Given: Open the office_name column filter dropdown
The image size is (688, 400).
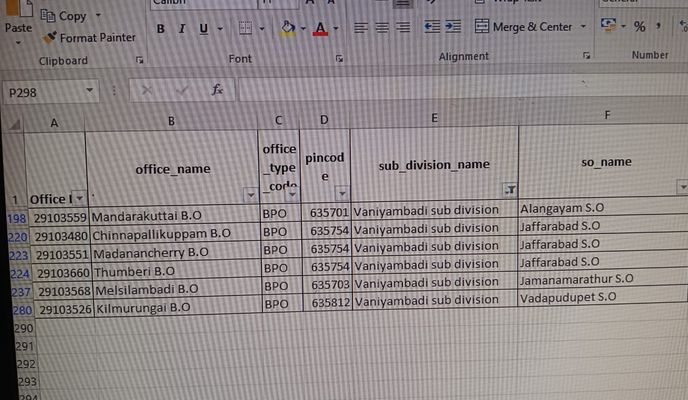Looking at the screenshot, I should click(x=251, y=196).
